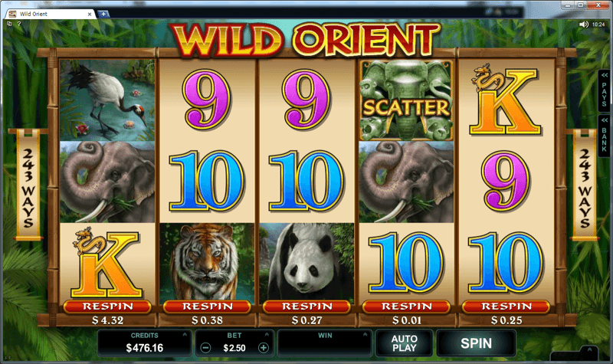Respin the fourth reel for $0.01
This screenshot has width=613, height=364.
click(407, 307)
